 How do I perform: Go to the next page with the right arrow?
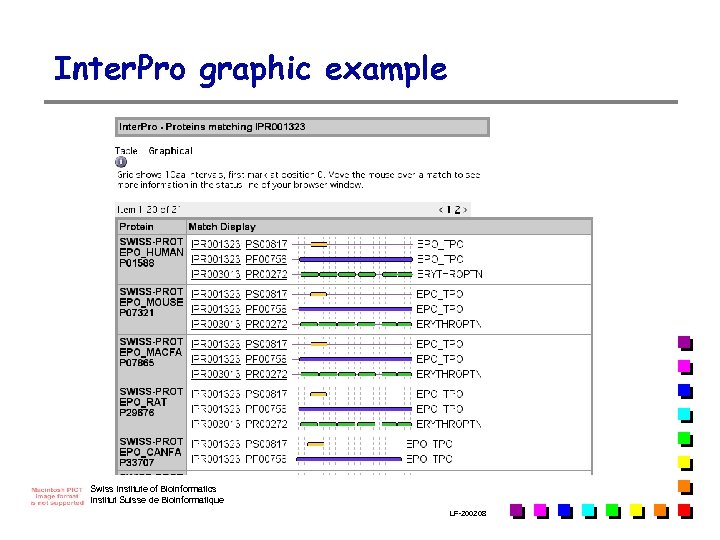coord(465,210)
